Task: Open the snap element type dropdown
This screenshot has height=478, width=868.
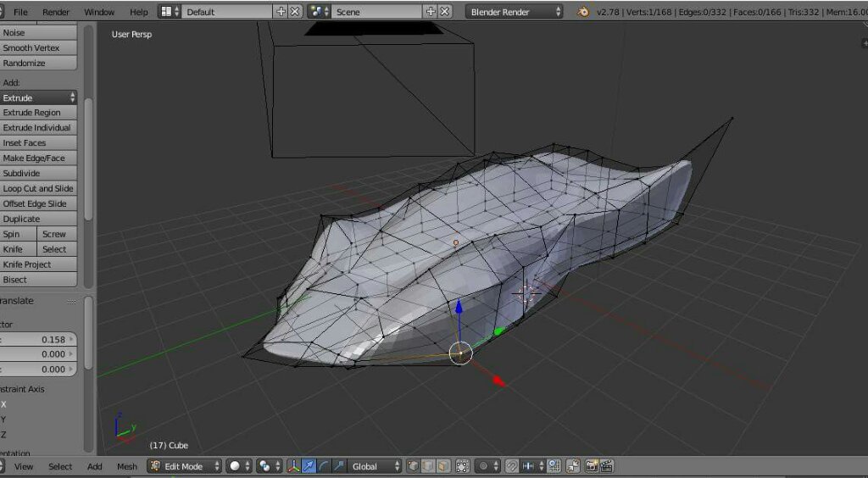Action: (532, 466)
